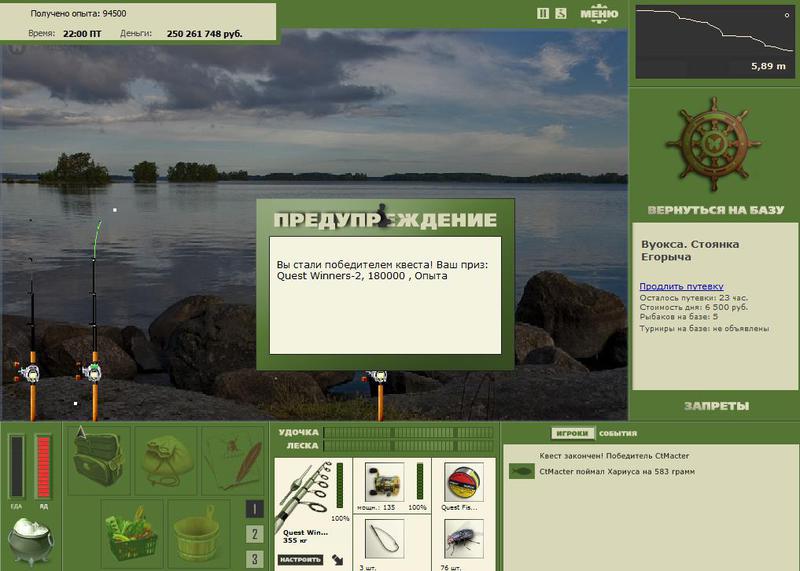Screen dimensions: 800x571
Task: Switch to the СОБЫТИЯ tab
Action: tap(618, 433)
